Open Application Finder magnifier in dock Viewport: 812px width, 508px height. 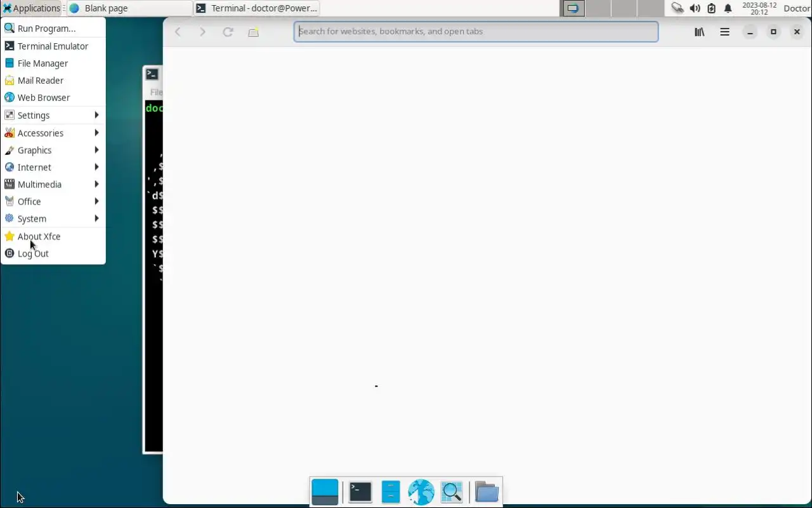452,491
